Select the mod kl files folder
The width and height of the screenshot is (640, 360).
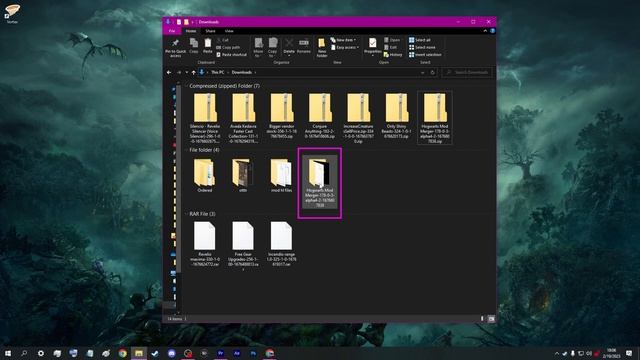click(x=282, y=175)
